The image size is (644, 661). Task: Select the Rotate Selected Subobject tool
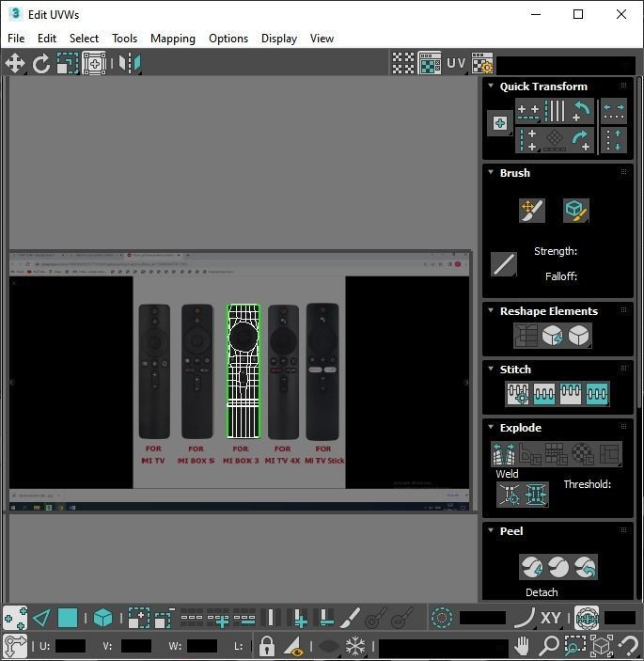41,64
